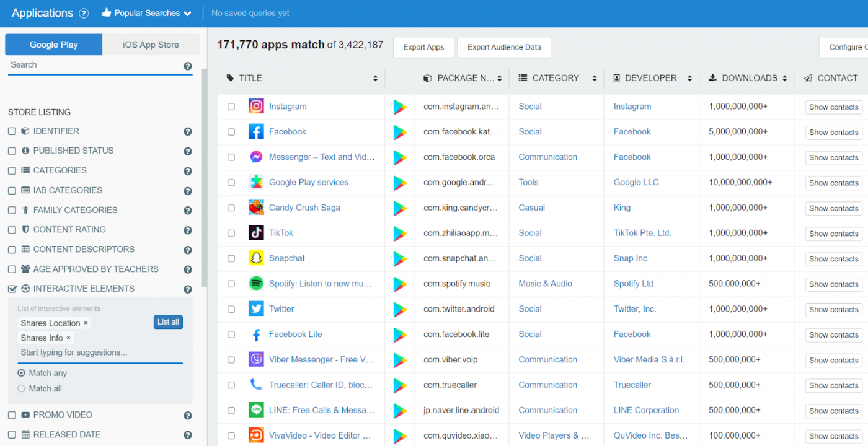Click help icon for CONTENT RATING filter
868x446 pixels.
pos(188,230)
